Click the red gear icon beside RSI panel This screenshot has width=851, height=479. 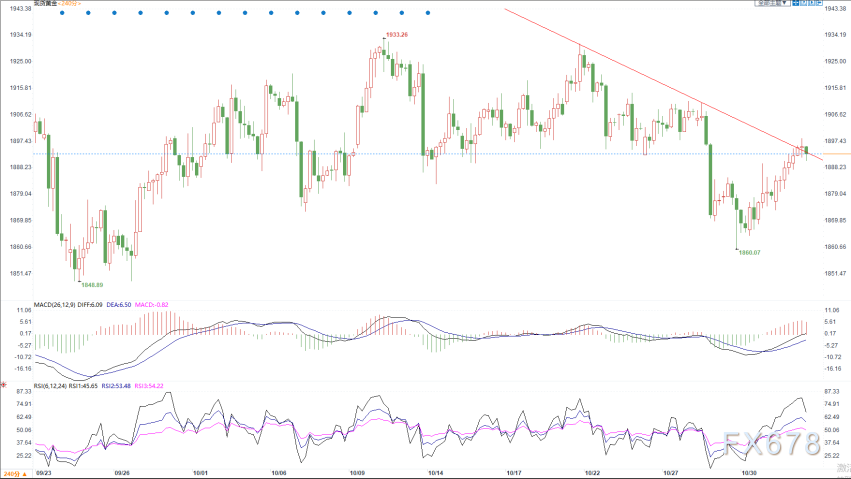[3, 385]
